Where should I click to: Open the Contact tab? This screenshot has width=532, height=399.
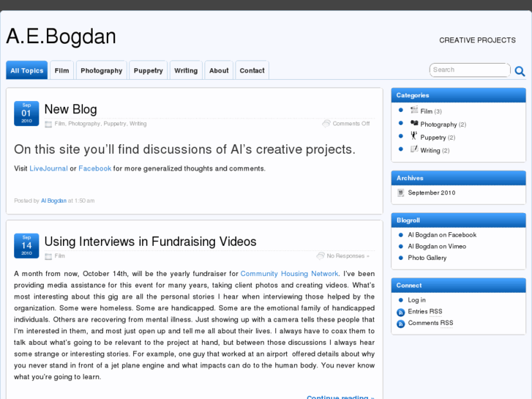[x=252, y=70]
